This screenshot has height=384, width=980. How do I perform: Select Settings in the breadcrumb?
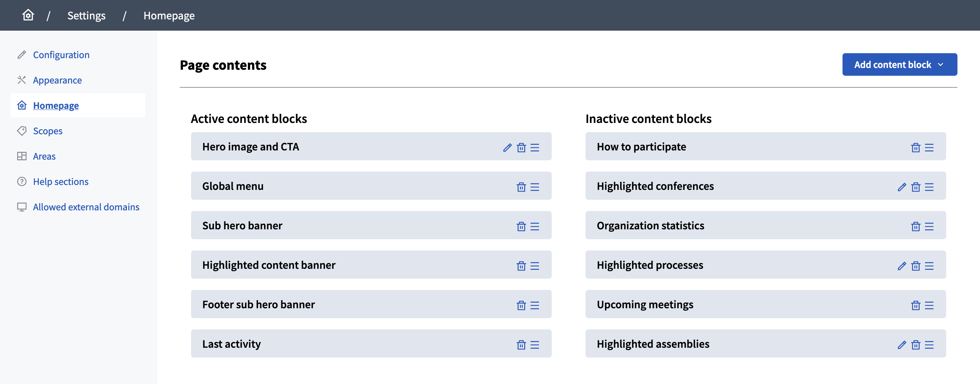point(86,16)
